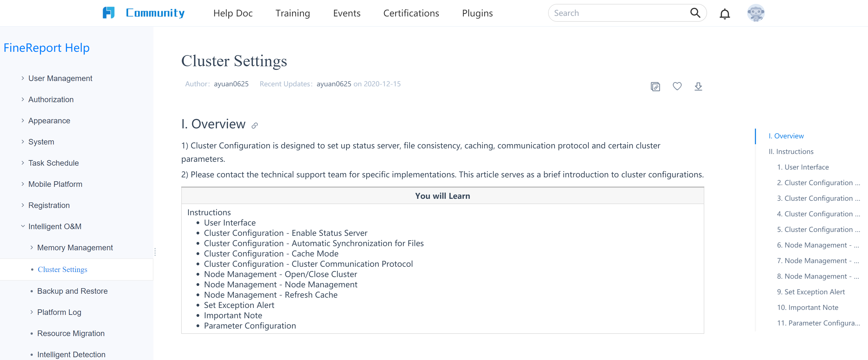Click the edit document icon
The width and height of the screenshot is (868, 360).
tap(655, 87)
